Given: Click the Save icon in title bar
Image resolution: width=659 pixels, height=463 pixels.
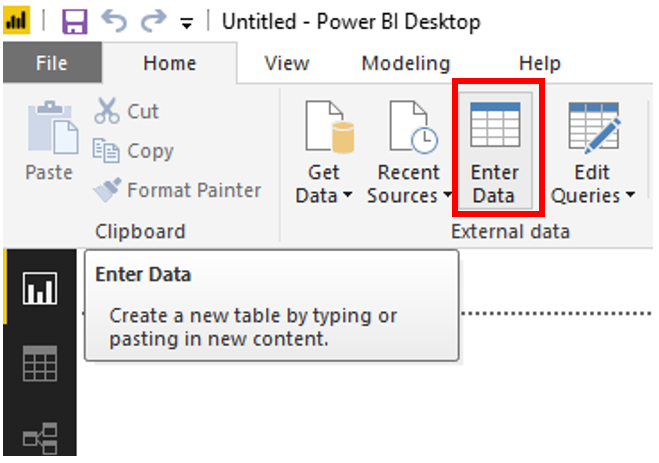Looking at the screenshot, I should [75, 21].
